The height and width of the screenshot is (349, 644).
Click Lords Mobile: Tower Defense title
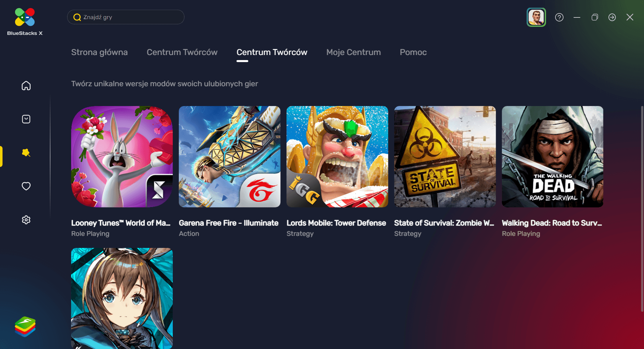(336, 223)
